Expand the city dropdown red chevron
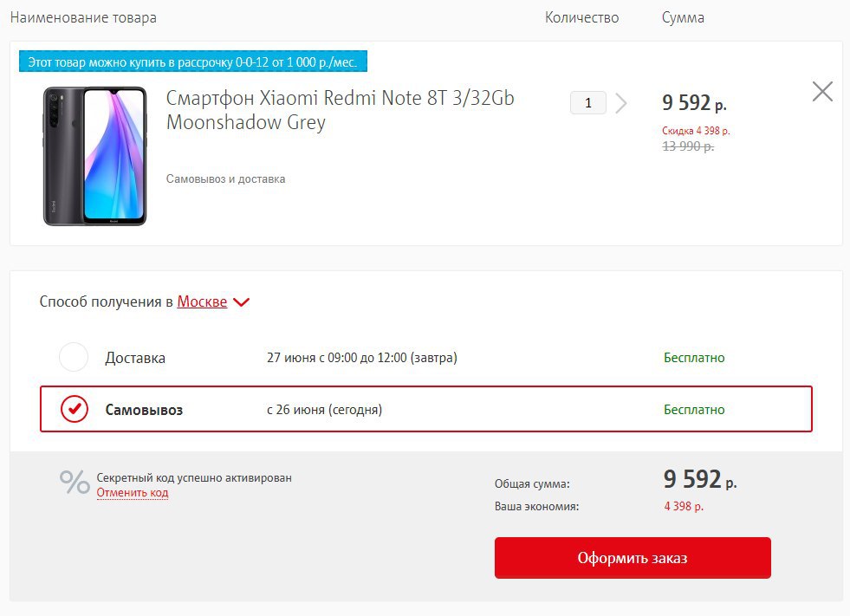The width and height of the screenshot is (850, 616). [x=241, y=302]
